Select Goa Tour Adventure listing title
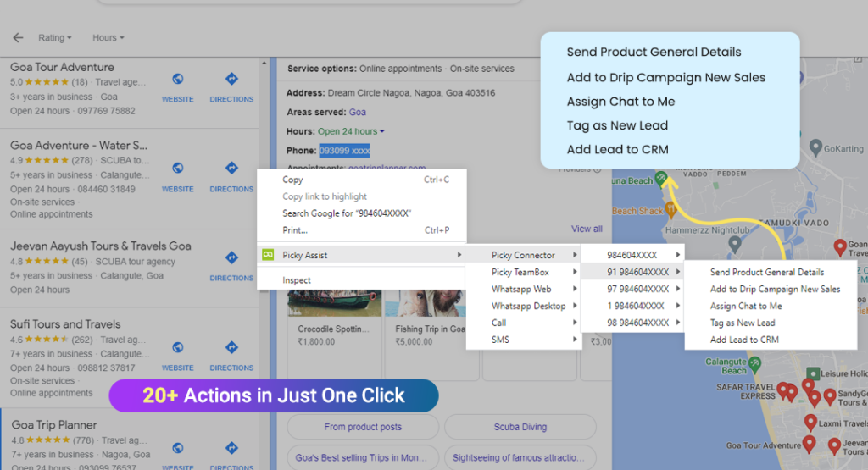The width and height of the screenshot is (868, 470). (x=62, y=67)
